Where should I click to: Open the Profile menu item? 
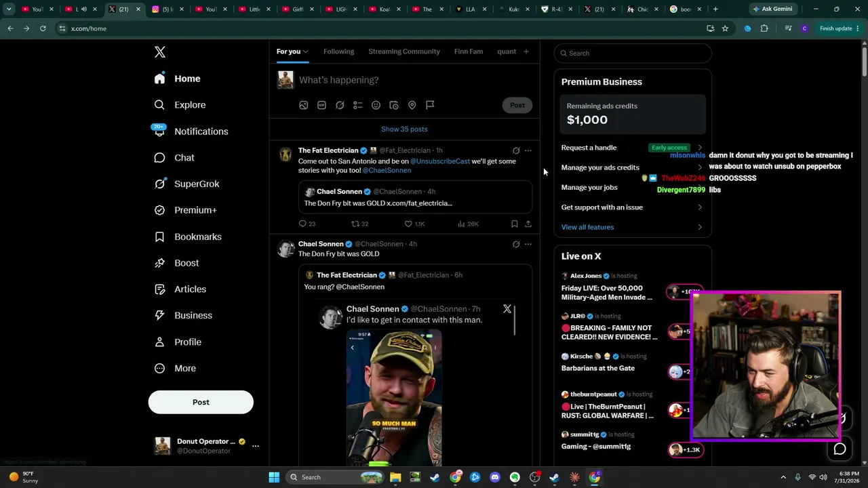pyautogui.click(x=178, y=342)
